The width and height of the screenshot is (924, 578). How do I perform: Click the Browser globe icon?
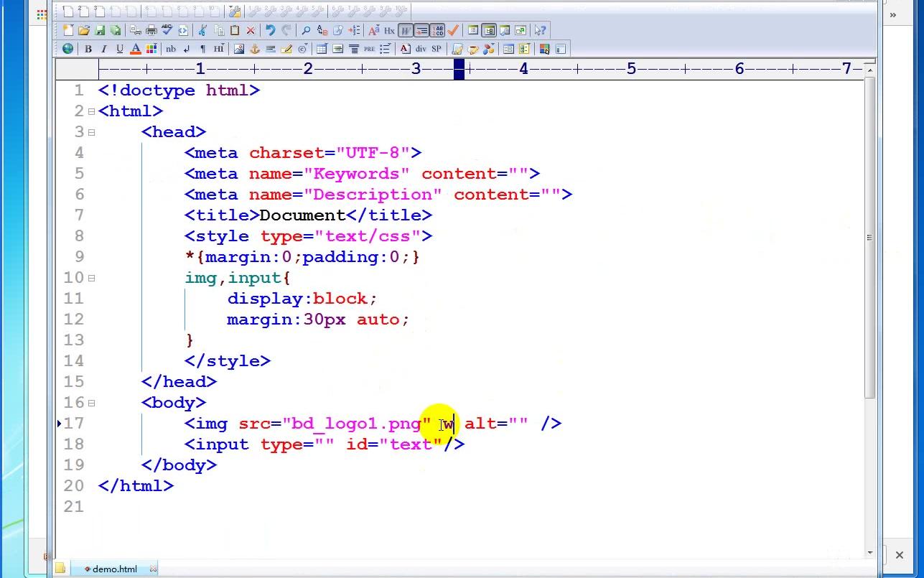pos(67,49)
